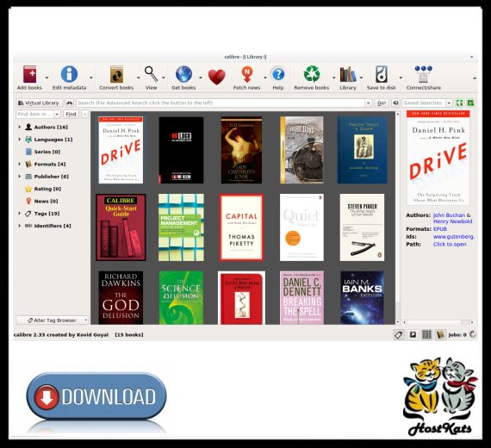The width and height of the screenshot is (491, 448).
Task: Open the Saved Searches dropdown
Action: point(449,103)
